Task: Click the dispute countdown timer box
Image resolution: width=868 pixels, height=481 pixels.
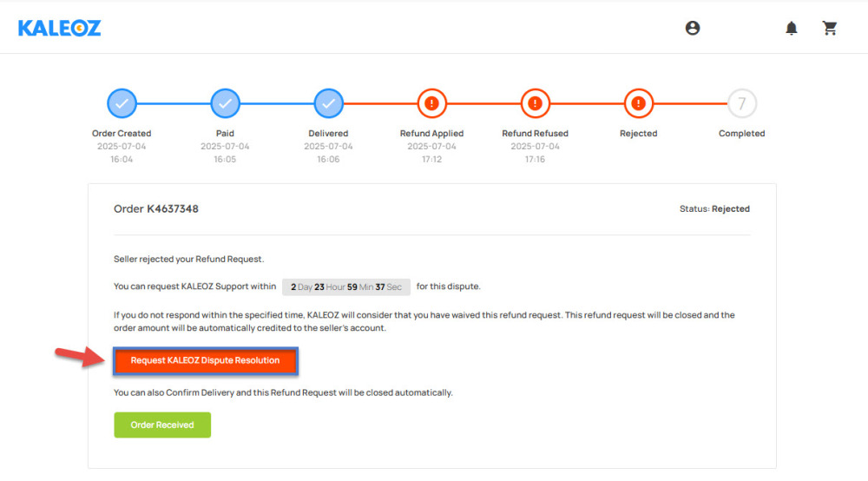Action: (346, 287)
